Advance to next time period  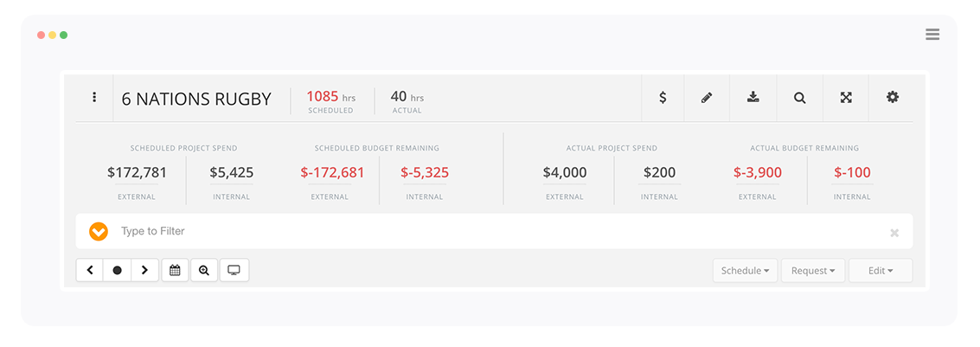(144, 270)
